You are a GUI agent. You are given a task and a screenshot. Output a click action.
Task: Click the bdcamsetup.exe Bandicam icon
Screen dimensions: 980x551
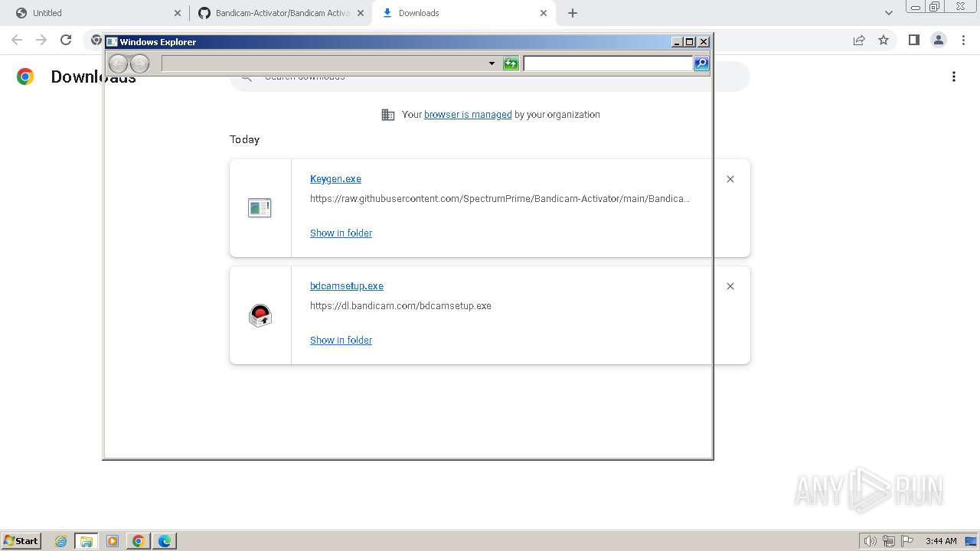click(260, 315)
